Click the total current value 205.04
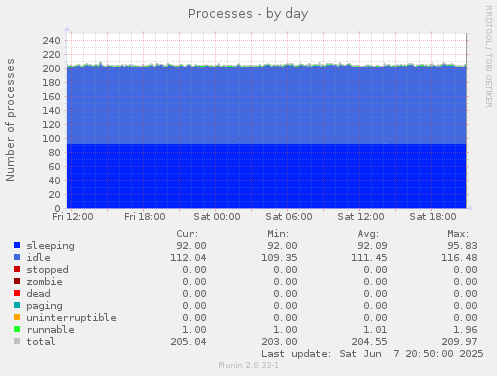497x376 pixels. click(188, 342)
